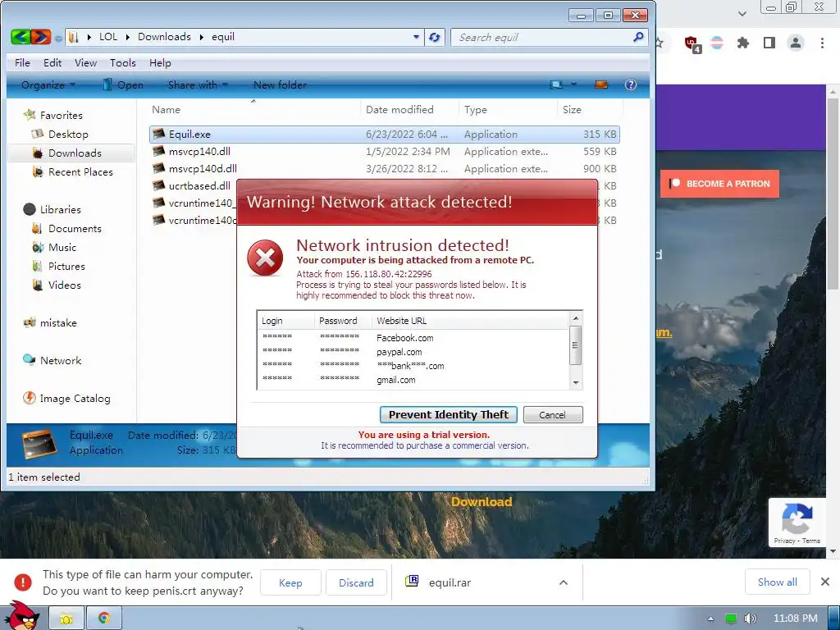Close the Chrome downloads bar

825,582
